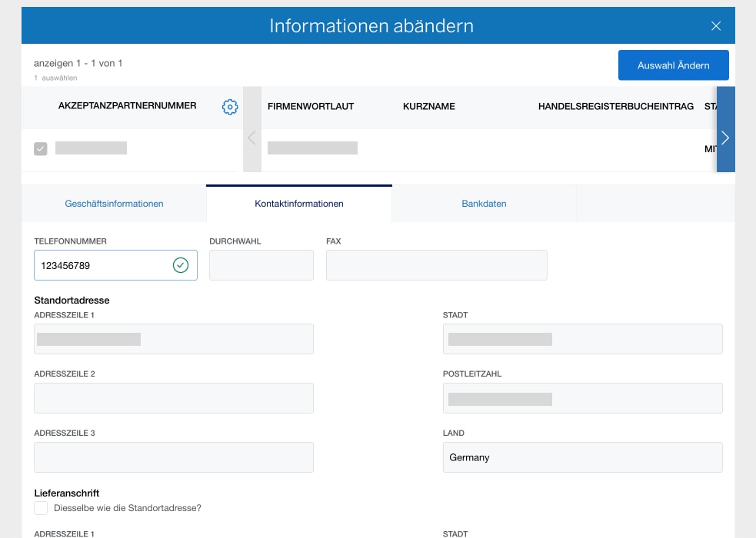
Task: Click inside the Telefonnummer field
Action: [100, 264]
